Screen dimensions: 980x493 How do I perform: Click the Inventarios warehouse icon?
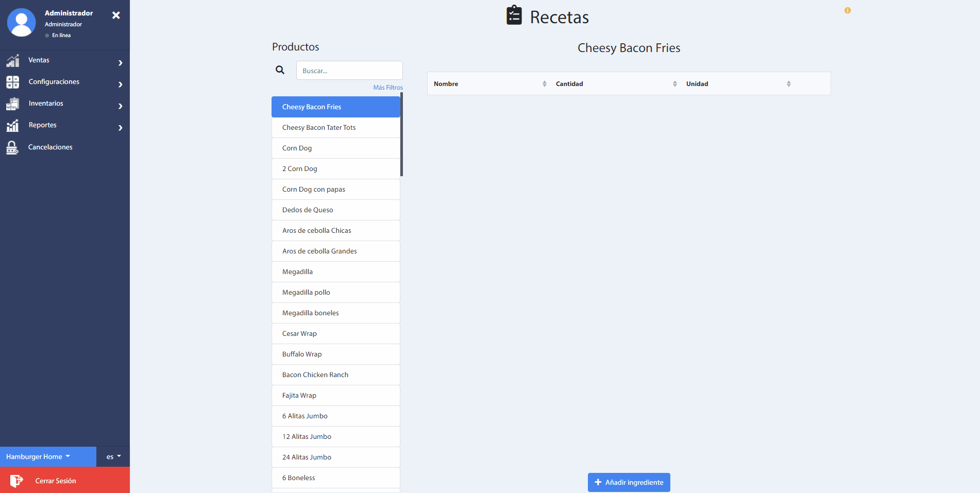click(13, 104)
